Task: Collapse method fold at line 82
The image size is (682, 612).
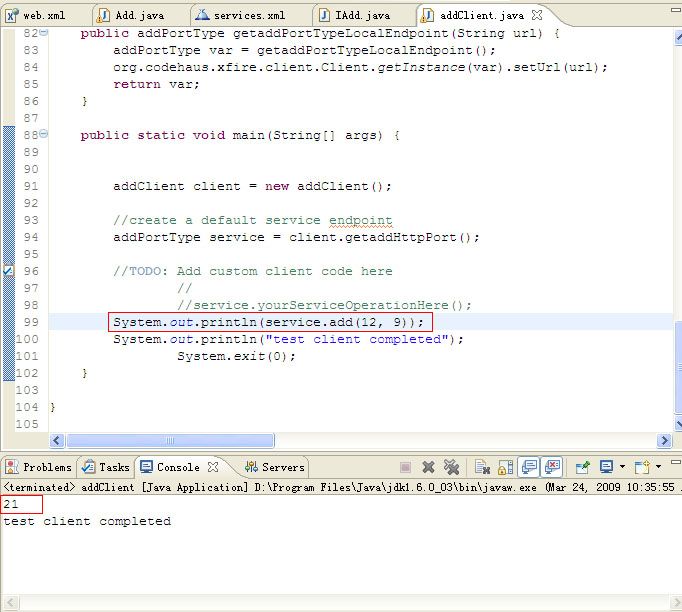Action: coord(44,32)
